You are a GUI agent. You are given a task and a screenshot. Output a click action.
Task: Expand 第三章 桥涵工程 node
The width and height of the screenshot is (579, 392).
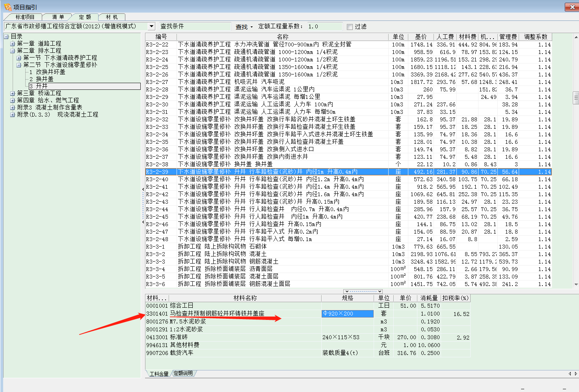point(13,93)
